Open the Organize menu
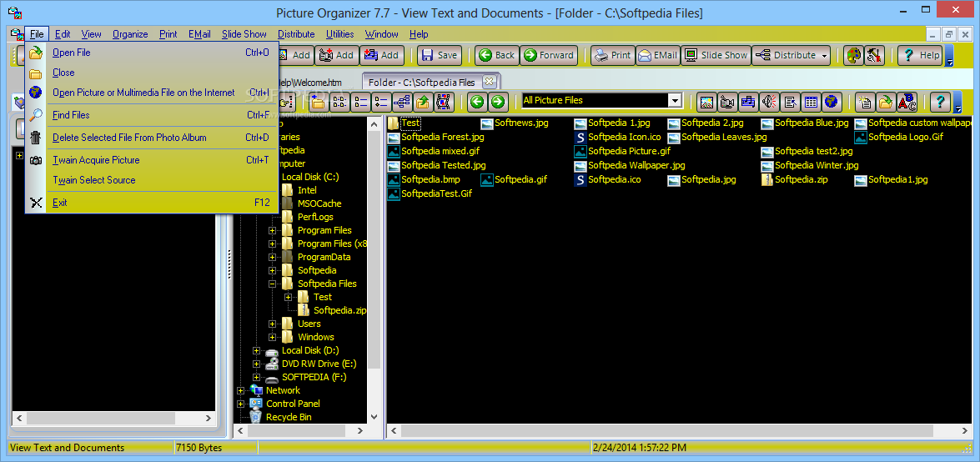 (130, 34)
